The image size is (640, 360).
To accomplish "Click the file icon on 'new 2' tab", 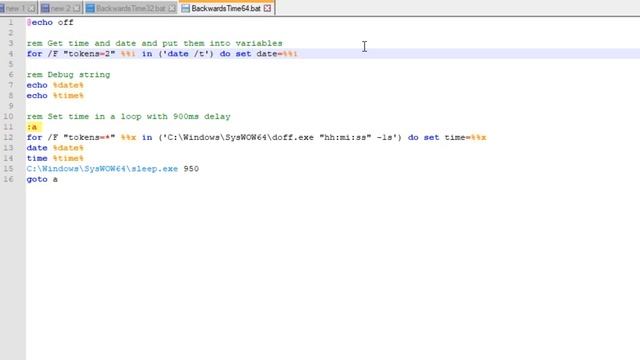I will click(45, 8).
